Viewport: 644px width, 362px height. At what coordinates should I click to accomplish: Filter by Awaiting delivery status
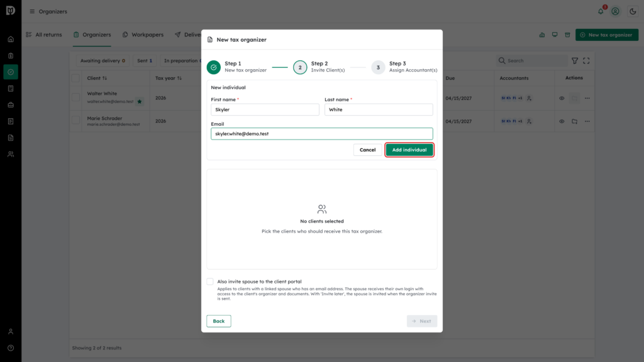(103, 61)
